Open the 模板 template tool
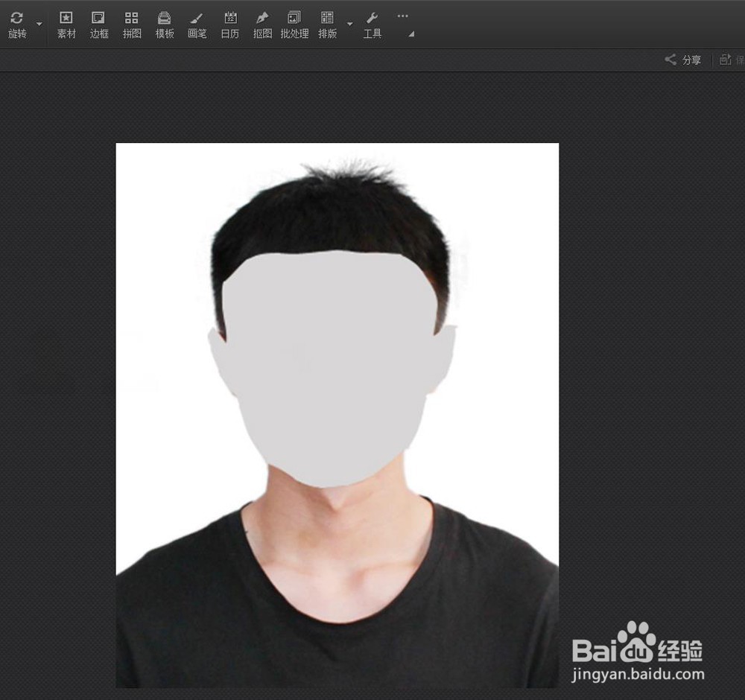Image resolution: width=745 pixels, height=700 pixels. click(165, 25)
